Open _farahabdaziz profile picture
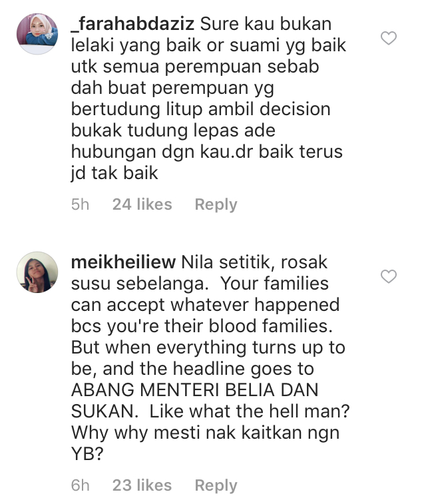The image size is (426, 504). 37,34
